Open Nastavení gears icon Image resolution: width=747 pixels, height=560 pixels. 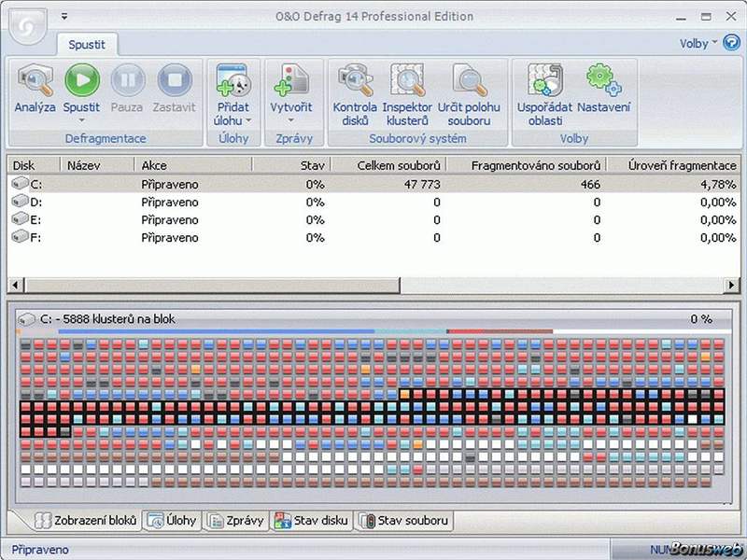pyautogui.click(x=603, y=79)
